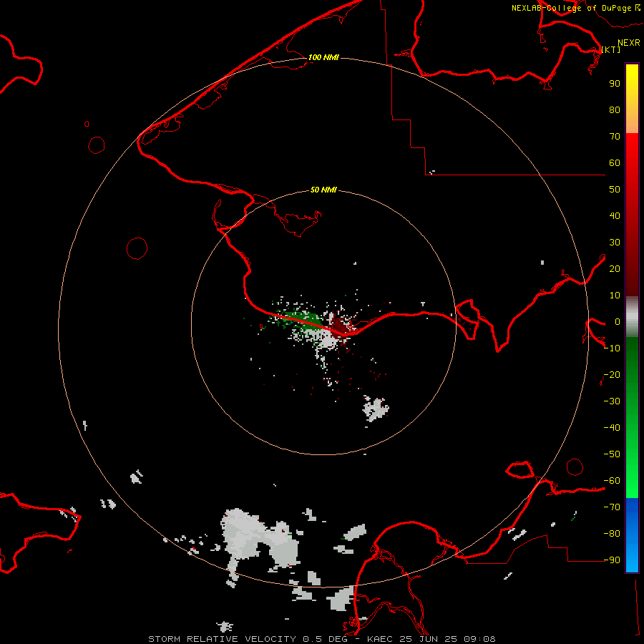Image resolution: width=644 pixels, height=644 pixels.
Task: Click the 70 value on the scale
Action: point(615,137)
